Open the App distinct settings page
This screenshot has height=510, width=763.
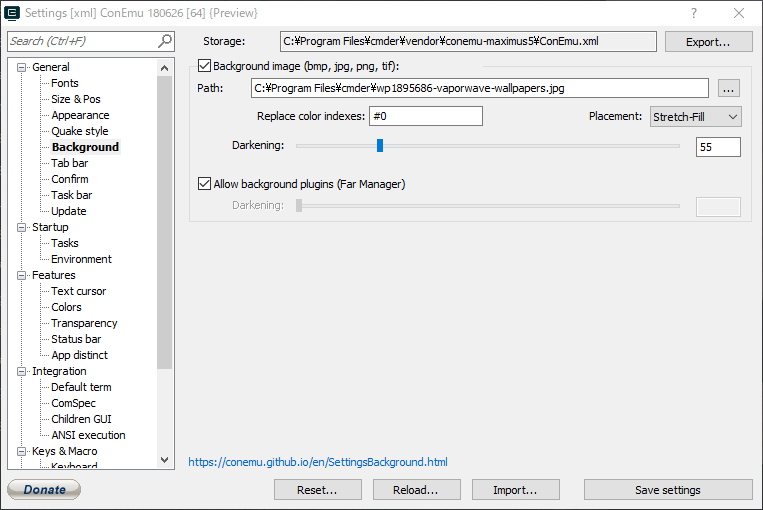tap(79, 355)
